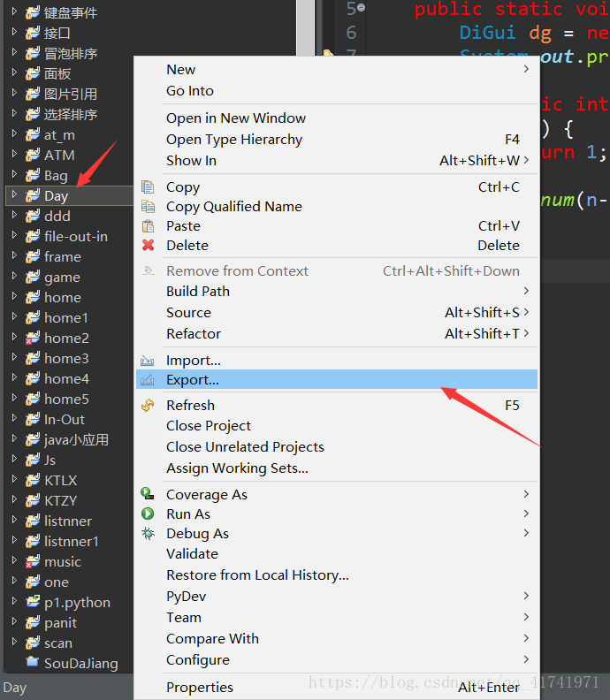The width and height of the screenshot is (610, 700).
Task: Expand the home1 project node
Action: (x=14, y=316)
